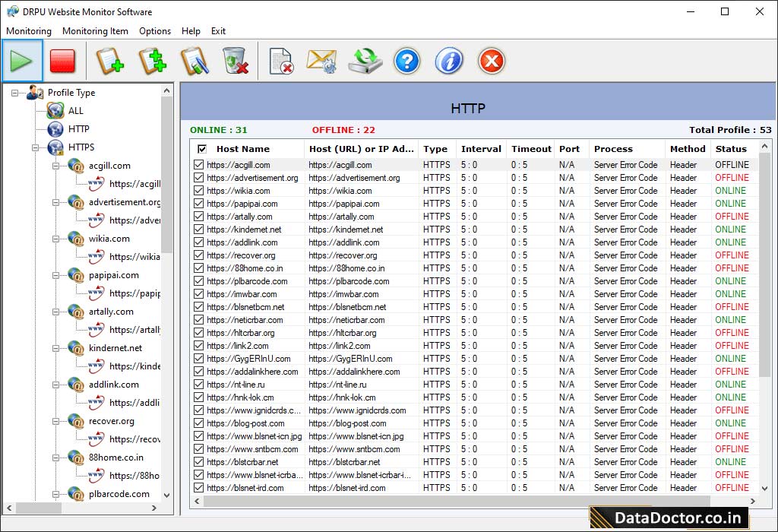Uncheck the https://blsnet-ird.com row checkbox

pyautogui.click(x=199, y=487)
